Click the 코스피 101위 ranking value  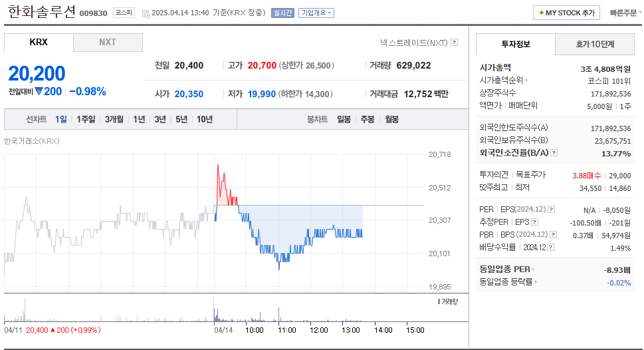click(609, 81)
